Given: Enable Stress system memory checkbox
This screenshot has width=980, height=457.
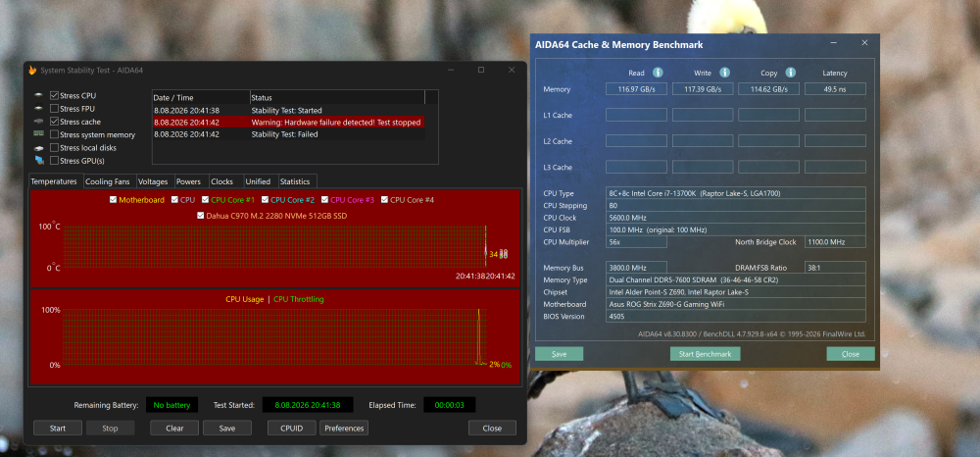Looking at the screenshot, I should 54,134.
